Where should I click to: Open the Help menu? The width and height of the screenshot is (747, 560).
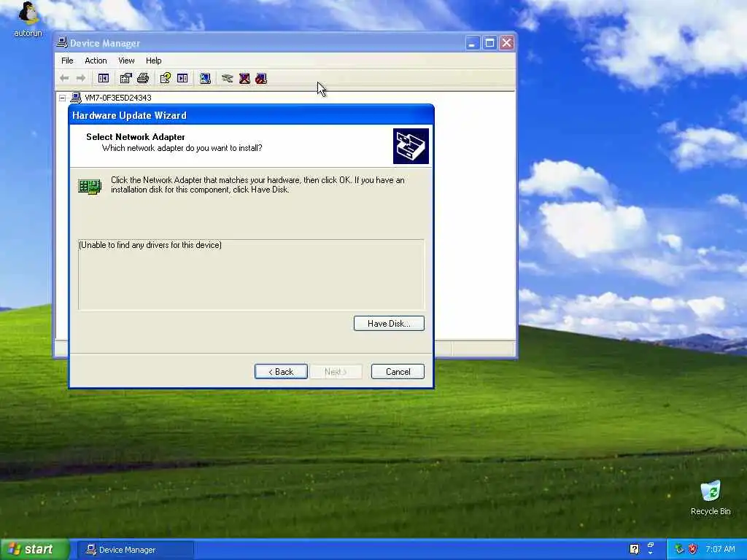click(153, 61)
